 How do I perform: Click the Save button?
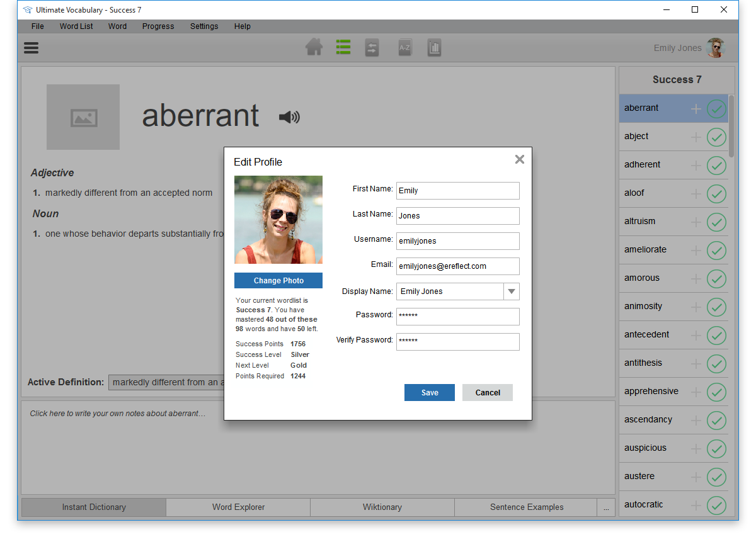pos(429,393)
